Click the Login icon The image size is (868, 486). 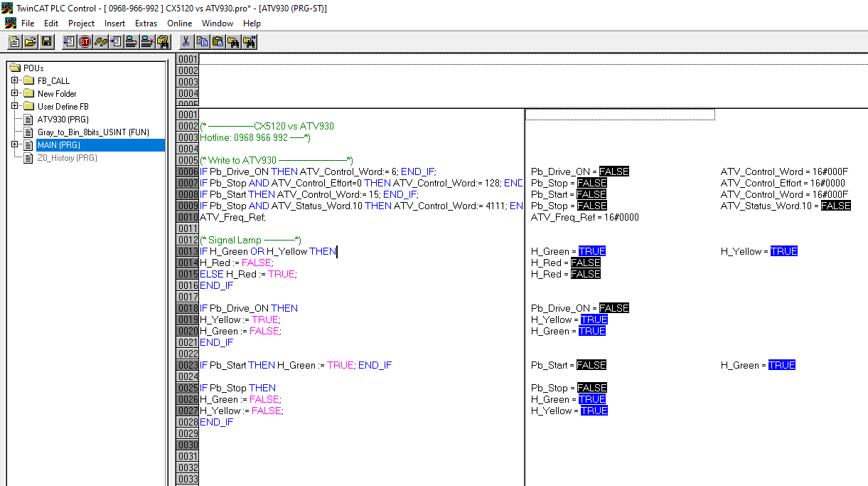tap(132, 41)
